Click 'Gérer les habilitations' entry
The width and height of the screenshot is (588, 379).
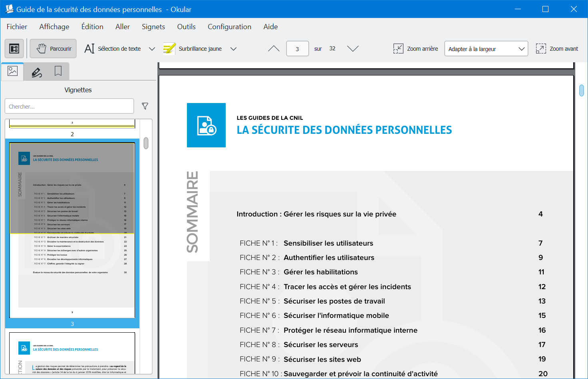(x=321, y=272)
